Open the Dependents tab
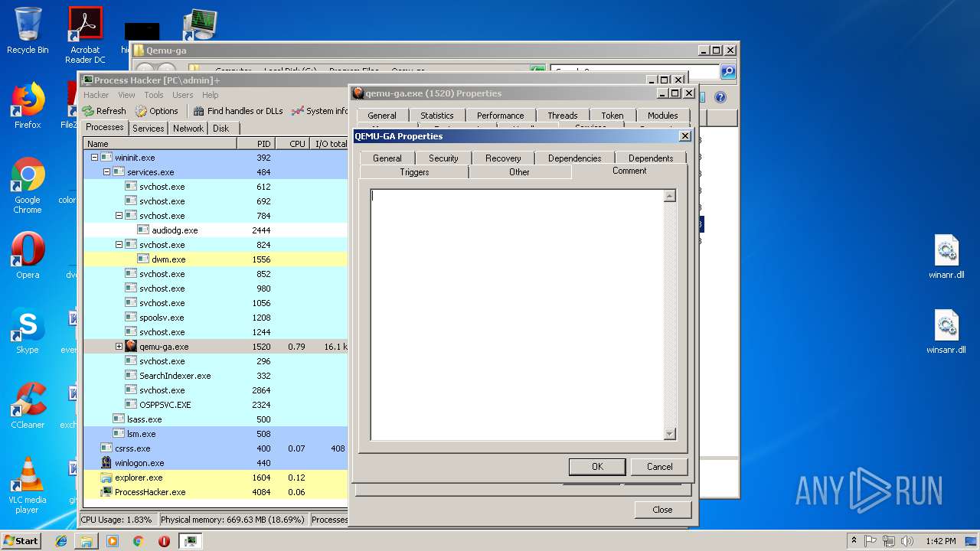The height and width of the screenshot is (551, 980). coord(651,158)
